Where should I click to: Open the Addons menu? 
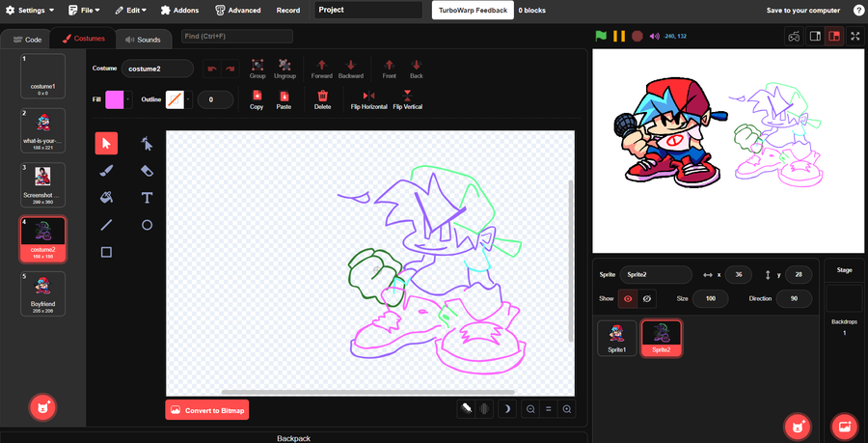click(179, 10)
